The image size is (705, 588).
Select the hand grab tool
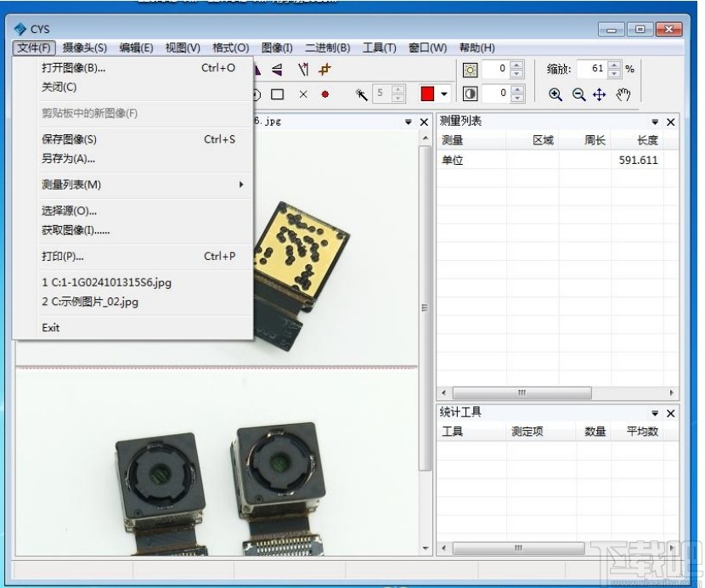pos(623,93)
